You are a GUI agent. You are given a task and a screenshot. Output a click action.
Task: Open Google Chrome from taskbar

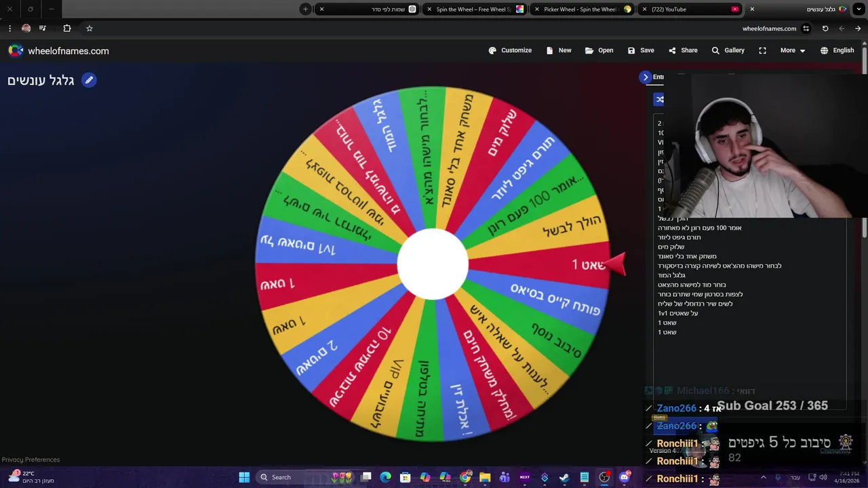465,477
